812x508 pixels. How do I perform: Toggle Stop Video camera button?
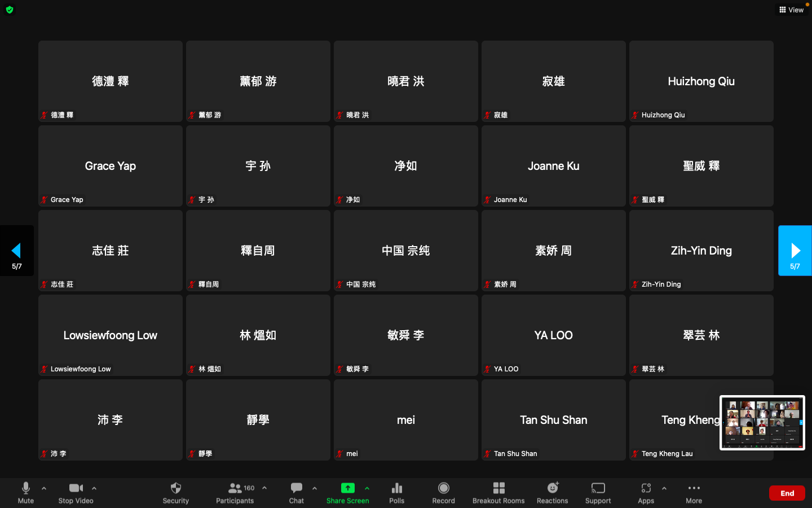coord(76,492)
